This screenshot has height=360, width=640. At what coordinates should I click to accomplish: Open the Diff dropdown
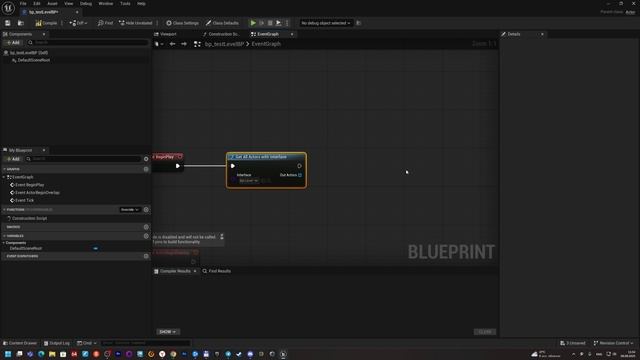(78, 23)
